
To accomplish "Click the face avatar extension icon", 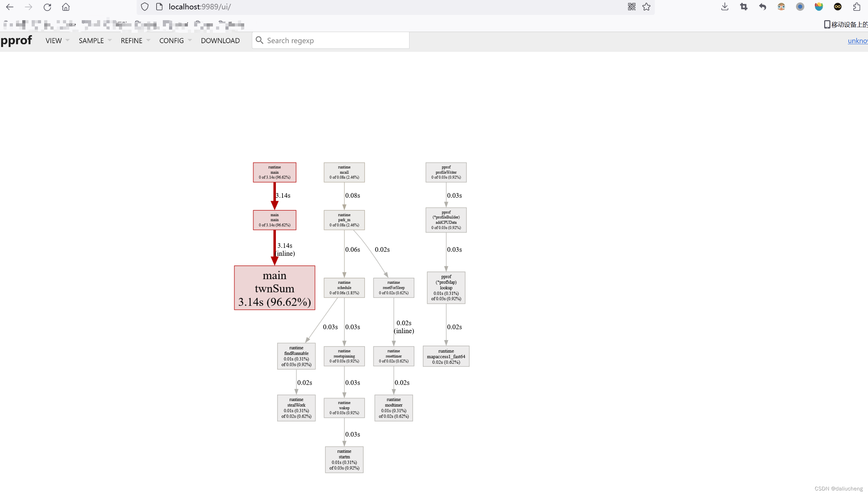I will click(x=781, y=7).
